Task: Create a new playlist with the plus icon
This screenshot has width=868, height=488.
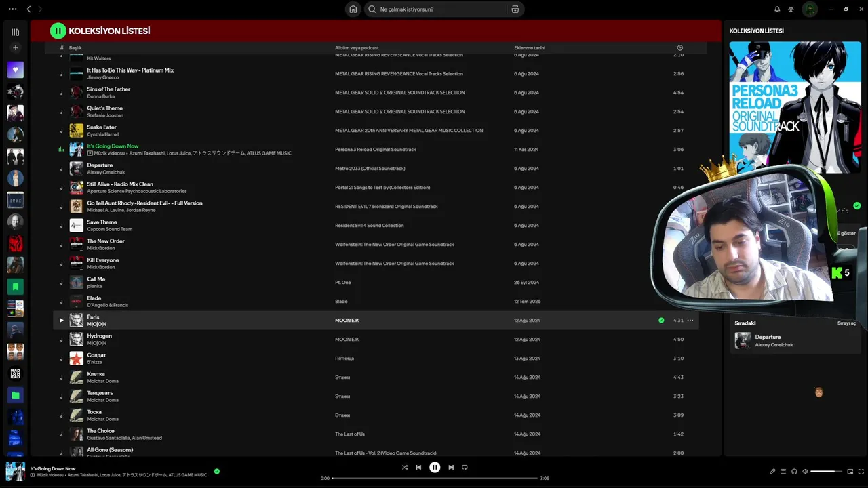Action: click(16, 48)
